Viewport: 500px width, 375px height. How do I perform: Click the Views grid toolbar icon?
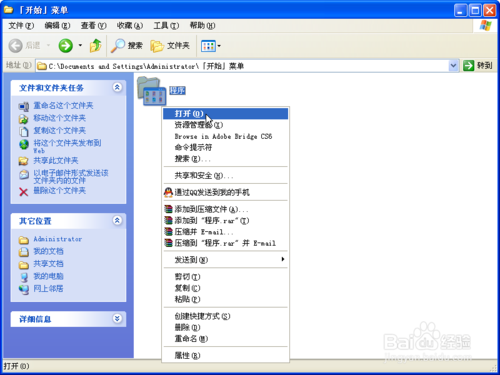coord(208,46)
